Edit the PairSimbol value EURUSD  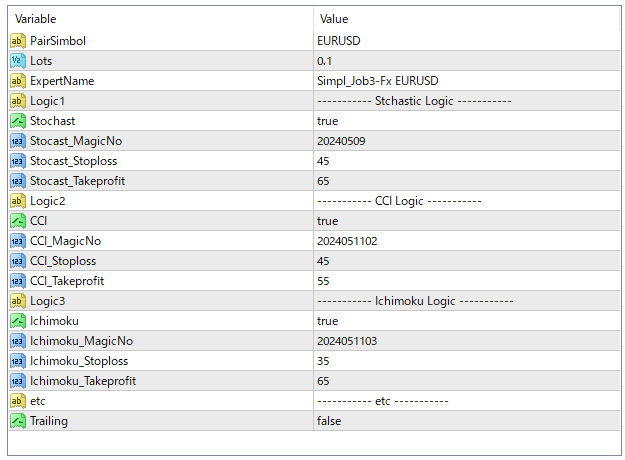338,41
